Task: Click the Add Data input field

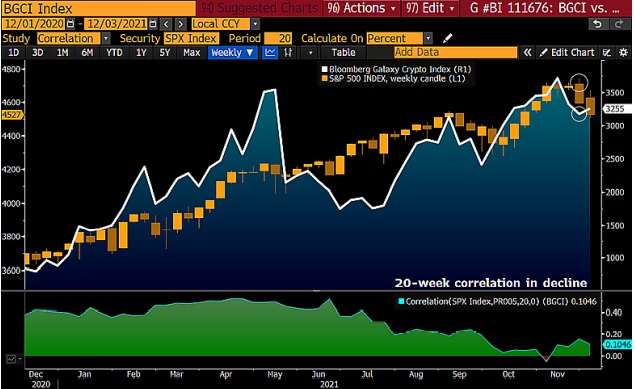Action: tap(455, 52)
